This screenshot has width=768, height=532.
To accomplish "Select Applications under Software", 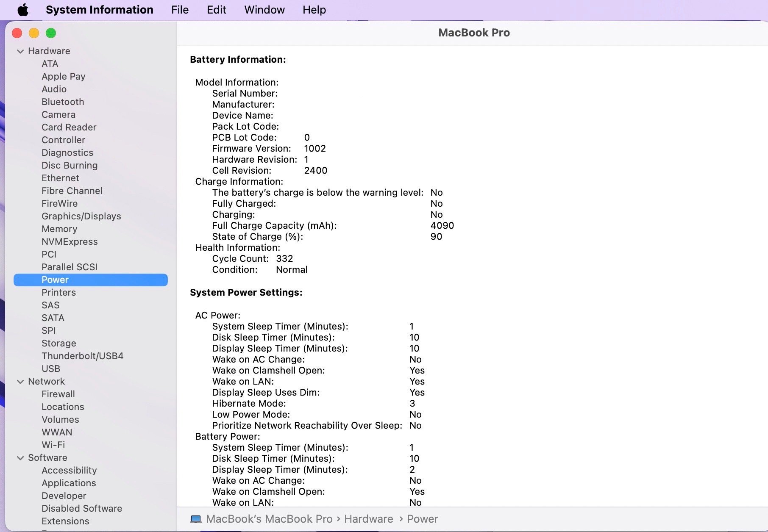I will (x=69, y=483).
